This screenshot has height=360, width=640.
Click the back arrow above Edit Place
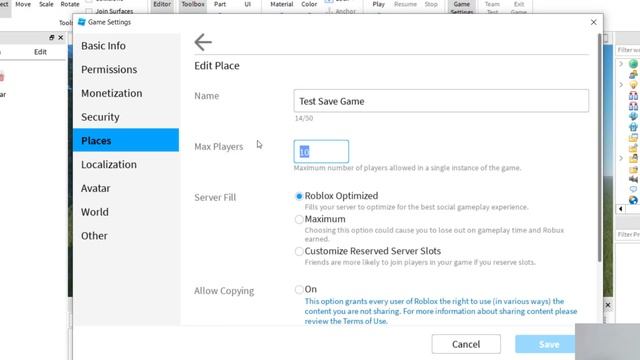[x=203, y=42]
